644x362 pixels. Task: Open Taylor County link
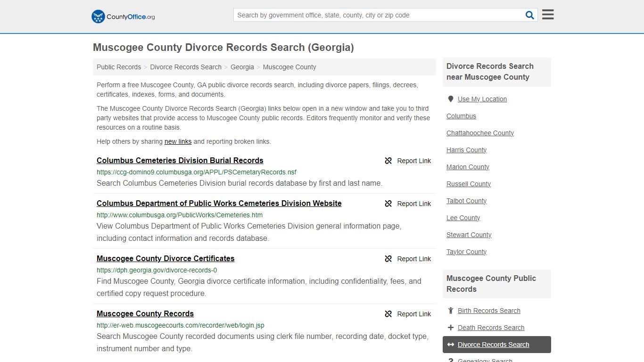coord(467,252)
